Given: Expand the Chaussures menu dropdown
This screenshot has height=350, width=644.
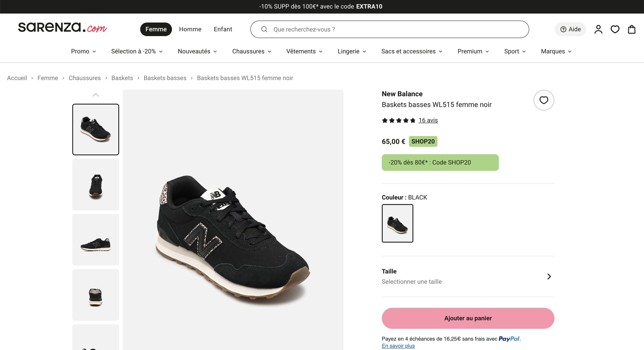Looking at the screenshot, I should [x=251, y=51].
